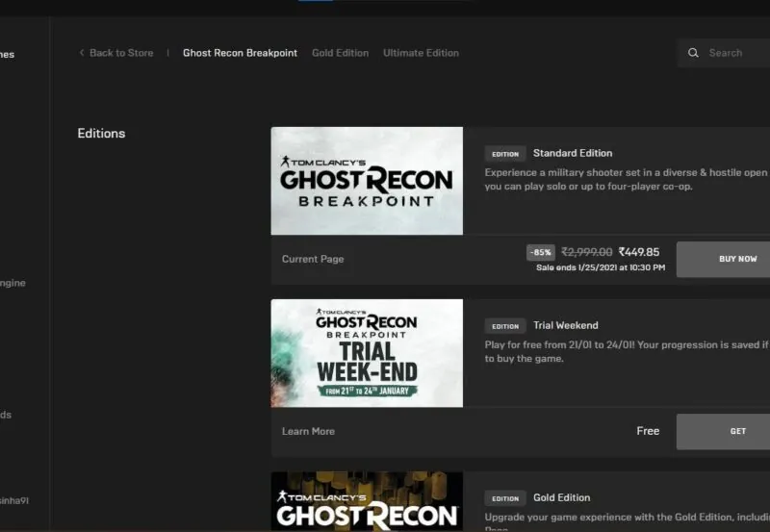The height and width of the screenshot is (532, 770).
Task: Open the account name ending 'sinha91' in sidebar
Action: 14,500
